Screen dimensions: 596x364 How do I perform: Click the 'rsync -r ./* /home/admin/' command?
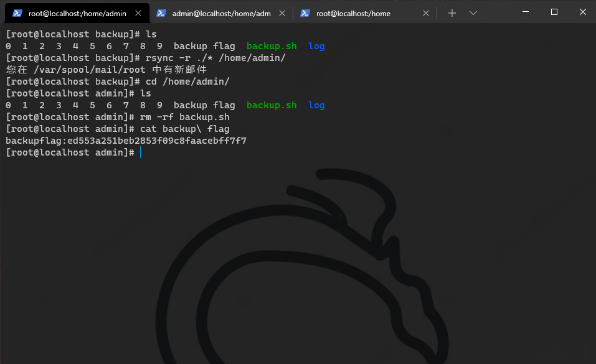tap(215, 58)
